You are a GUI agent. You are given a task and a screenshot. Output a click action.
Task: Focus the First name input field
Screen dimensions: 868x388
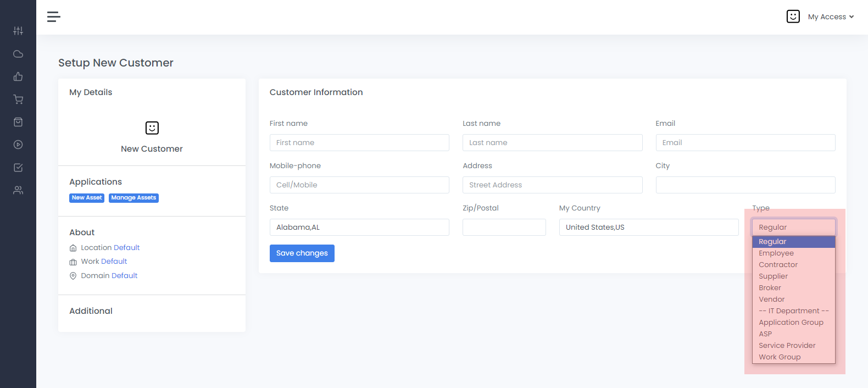(359, 143)
